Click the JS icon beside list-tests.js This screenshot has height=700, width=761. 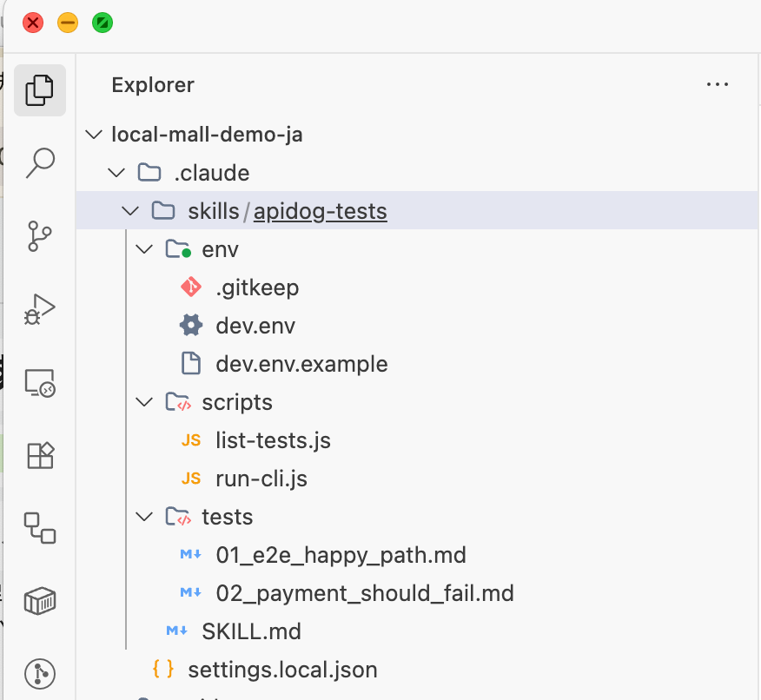pos(191,440)
